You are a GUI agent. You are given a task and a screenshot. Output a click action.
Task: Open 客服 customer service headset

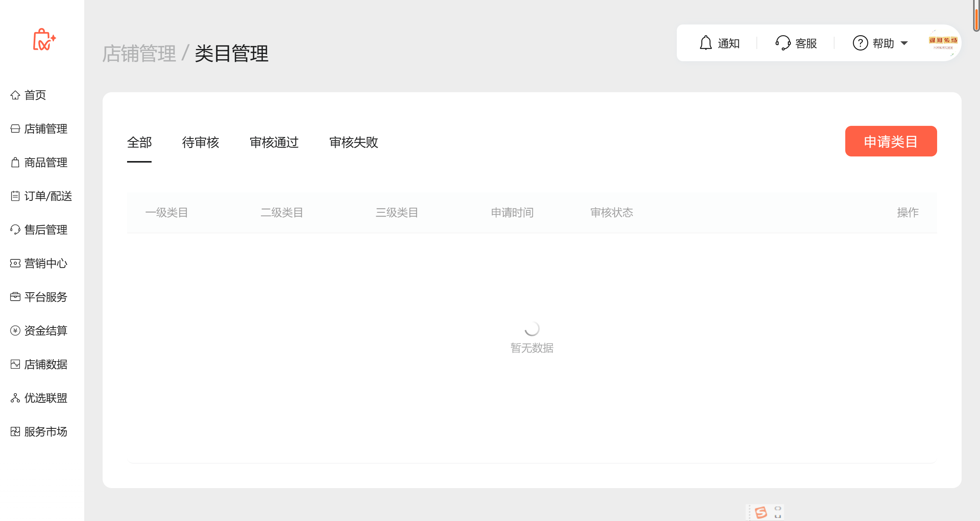tap(783, 43)
